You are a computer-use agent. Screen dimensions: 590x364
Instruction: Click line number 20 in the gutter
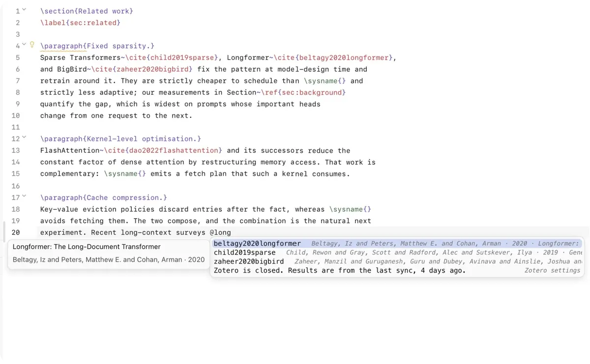point(15,232)
